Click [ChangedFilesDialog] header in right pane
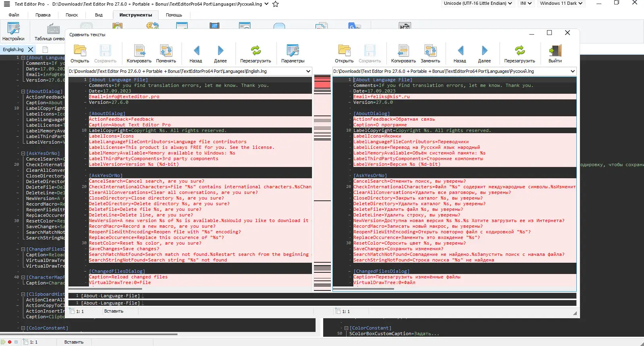 [x=381, y=271]
